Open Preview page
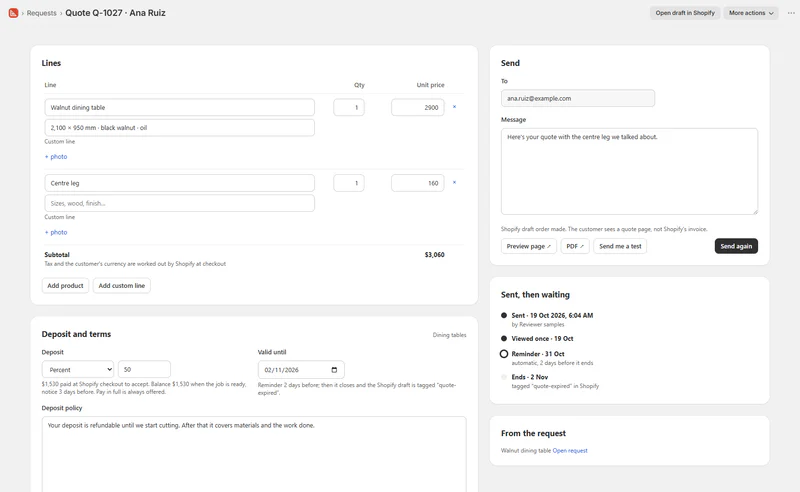800x492 pixels. (x=529, y=246)
